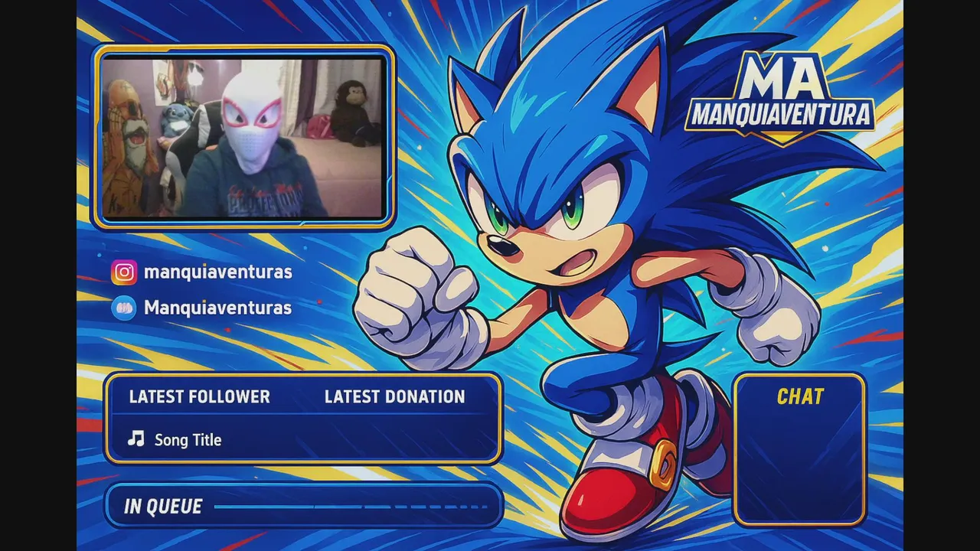Viewport: 980px width, 551px height.
Task: Click the round blue icon beside Manquiaventuras
Action: coord(124,308)
